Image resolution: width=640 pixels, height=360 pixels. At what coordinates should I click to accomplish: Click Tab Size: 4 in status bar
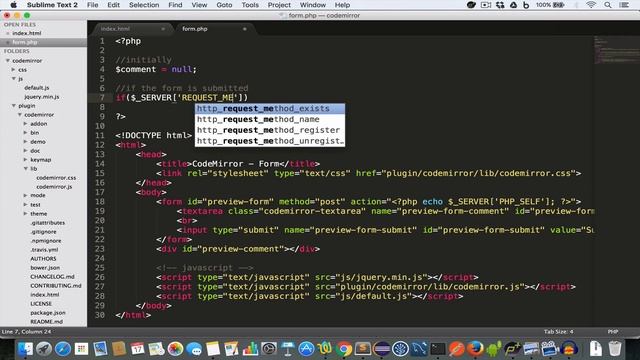tap(558, 331)
